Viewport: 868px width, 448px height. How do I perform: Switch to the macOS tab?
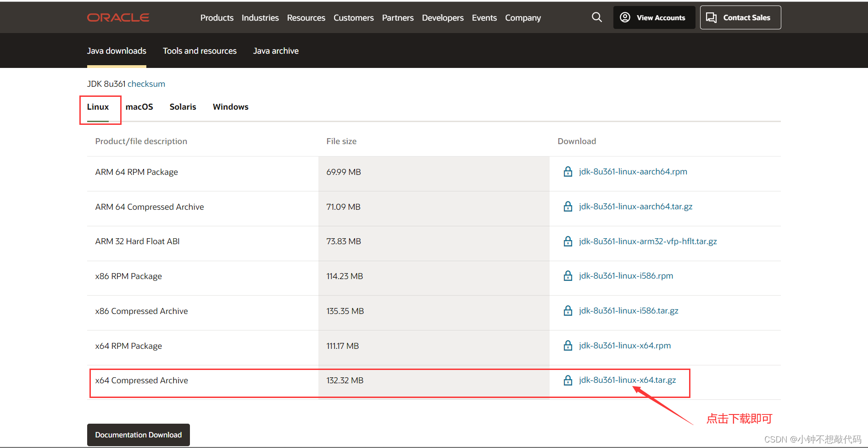coord(139,107)
